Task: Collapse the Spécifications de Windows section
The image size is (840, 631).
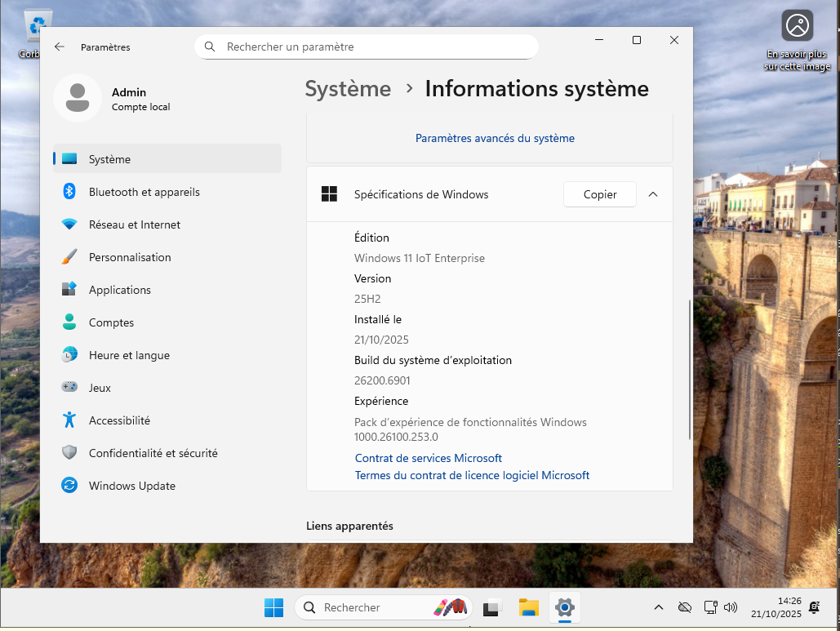Action: click(652, 194)
